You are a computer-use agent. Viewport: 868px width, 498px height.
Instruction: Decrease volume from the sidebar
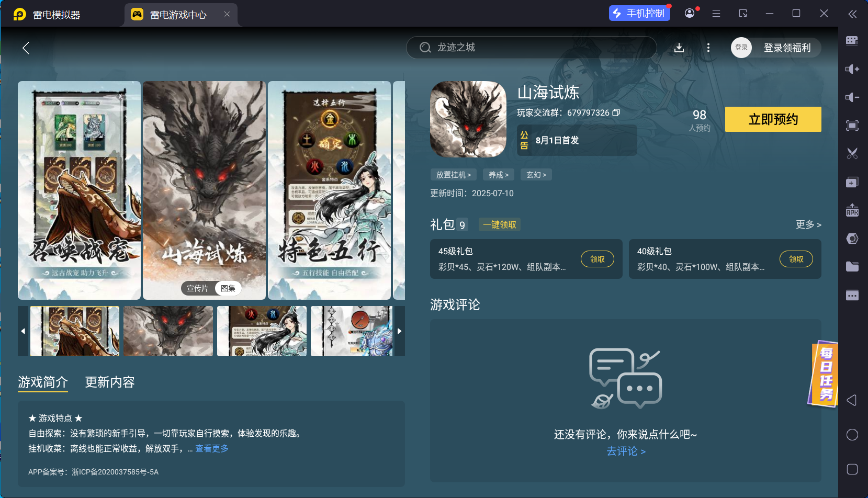(852, 97)
